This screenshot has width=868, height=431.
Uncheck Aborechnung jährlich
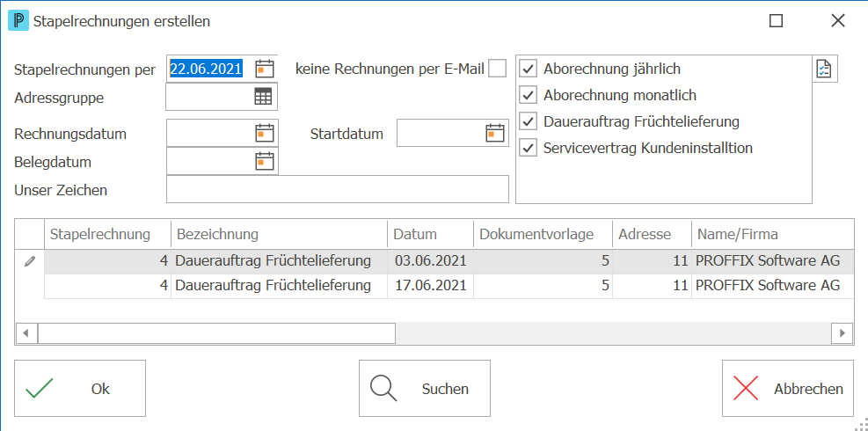click(529, 69)
